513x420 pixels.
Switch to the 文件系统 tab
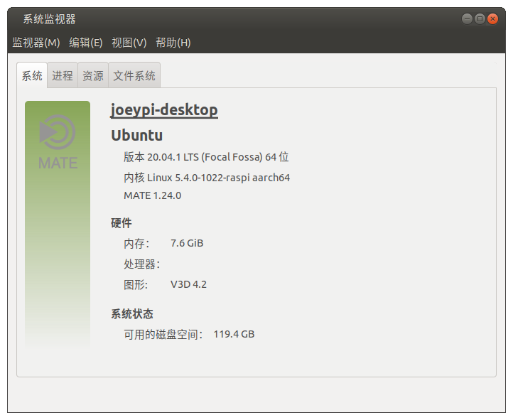pyautogui.click(x=134, y=75)
